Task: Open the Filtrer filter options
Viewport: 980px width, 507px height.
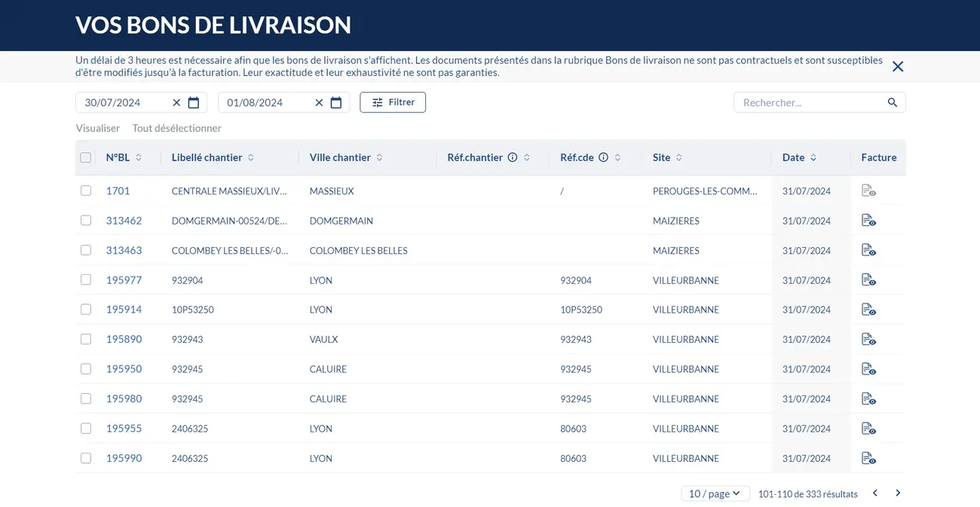Action: pyautogui.click(x=393, y=102)
